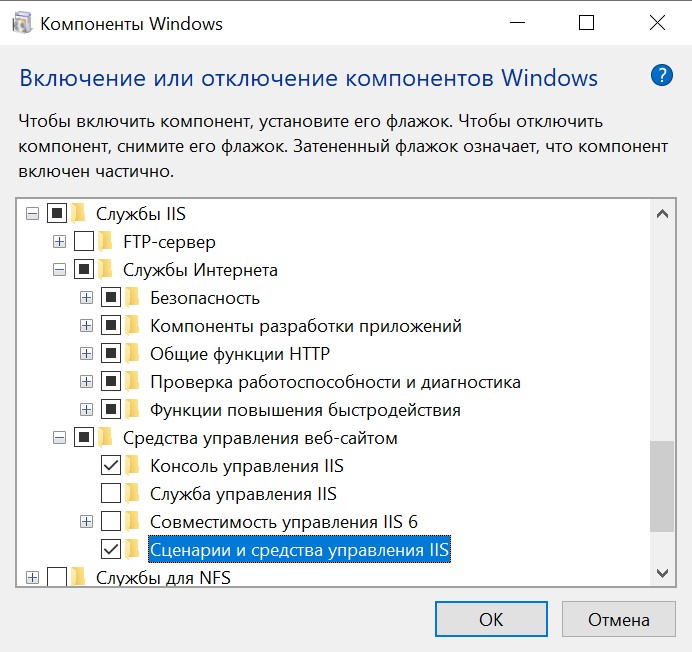Screen dimensions: 692x652
Task: Toggle Функции повышения быстродействия checkbox
Action: 111,410
